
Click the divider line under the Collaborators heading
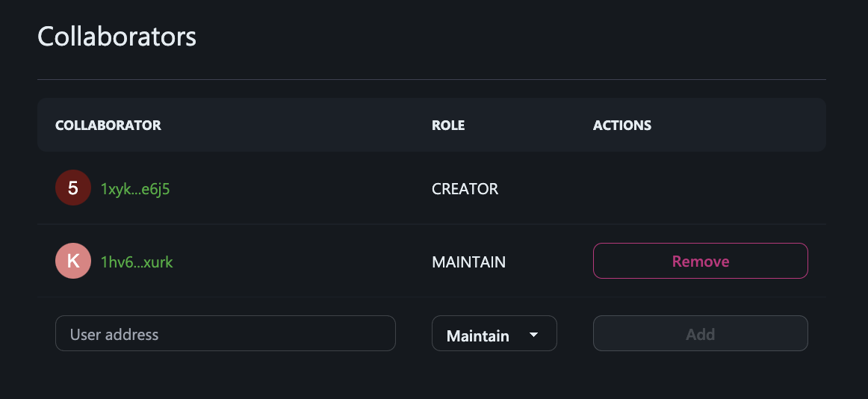coord(431,80)
